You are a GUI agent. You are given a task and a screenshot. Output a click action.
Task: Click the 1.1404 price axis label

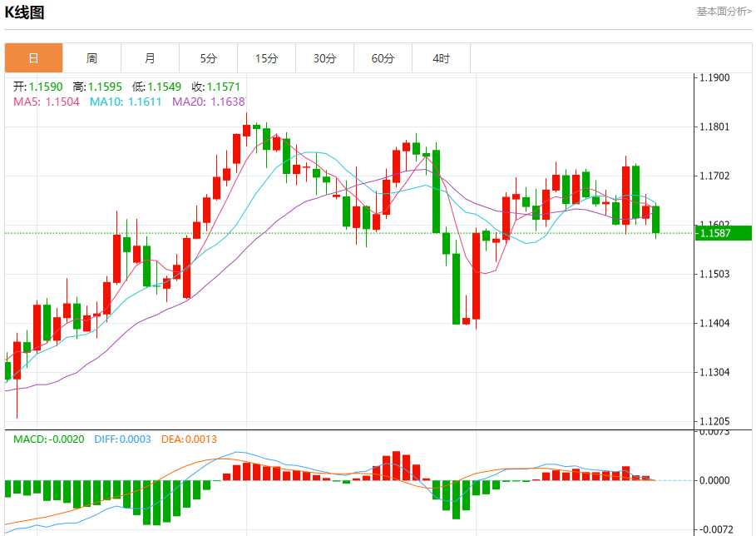(x=714, y=323)
